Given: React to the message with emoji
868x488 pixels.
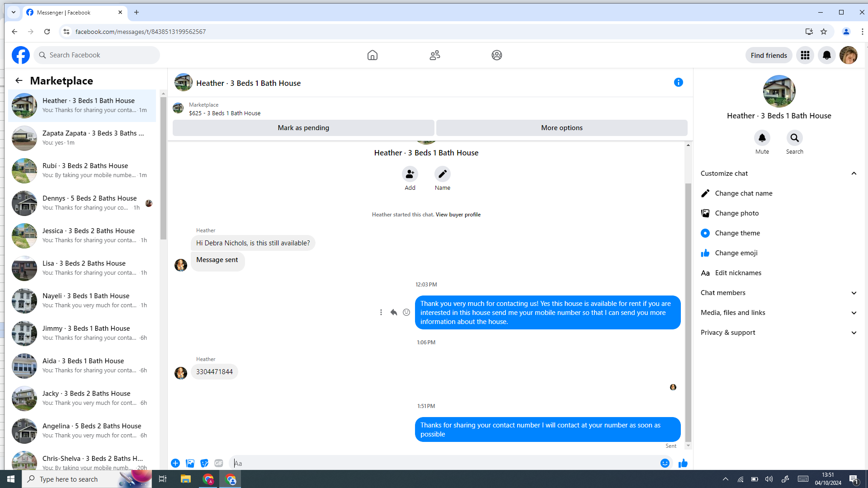Looking at the screenshot, I should 406,312.
